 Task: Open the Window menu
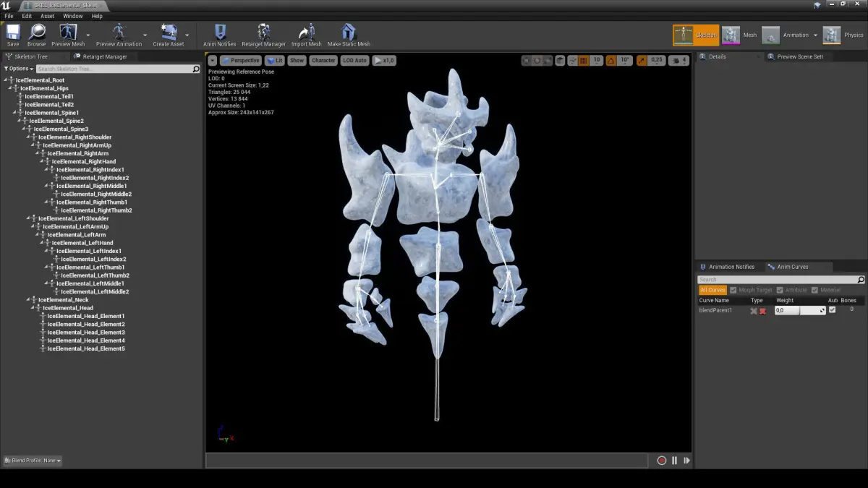click(x=72, y=16)
